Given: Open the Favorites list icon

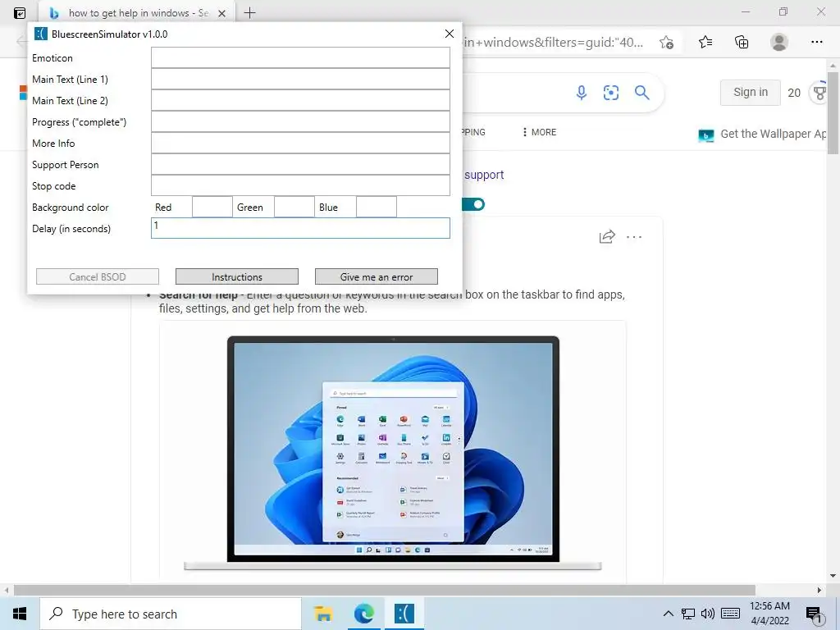Looking at the screenshot, I should 705,43.
